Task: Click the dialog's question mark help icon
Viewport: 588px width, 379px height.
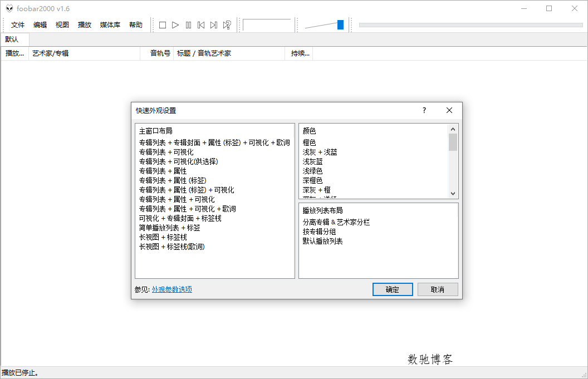Action: coord(424,110)
